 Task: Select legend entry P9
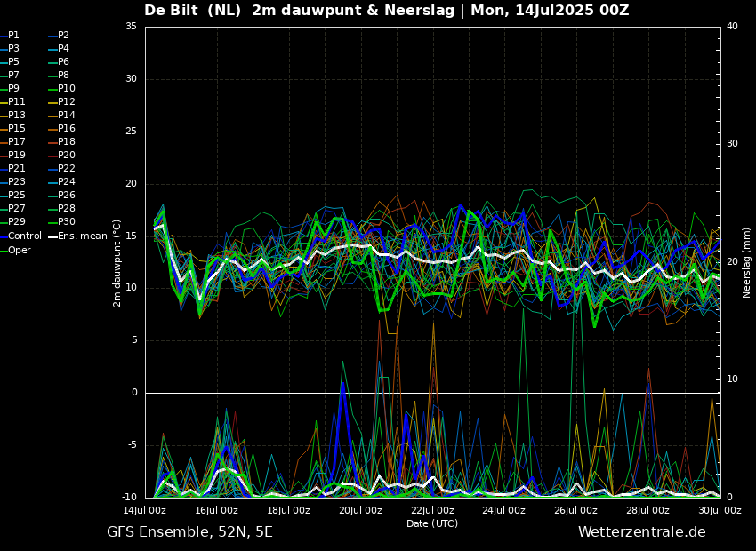(x=10, y=88)
